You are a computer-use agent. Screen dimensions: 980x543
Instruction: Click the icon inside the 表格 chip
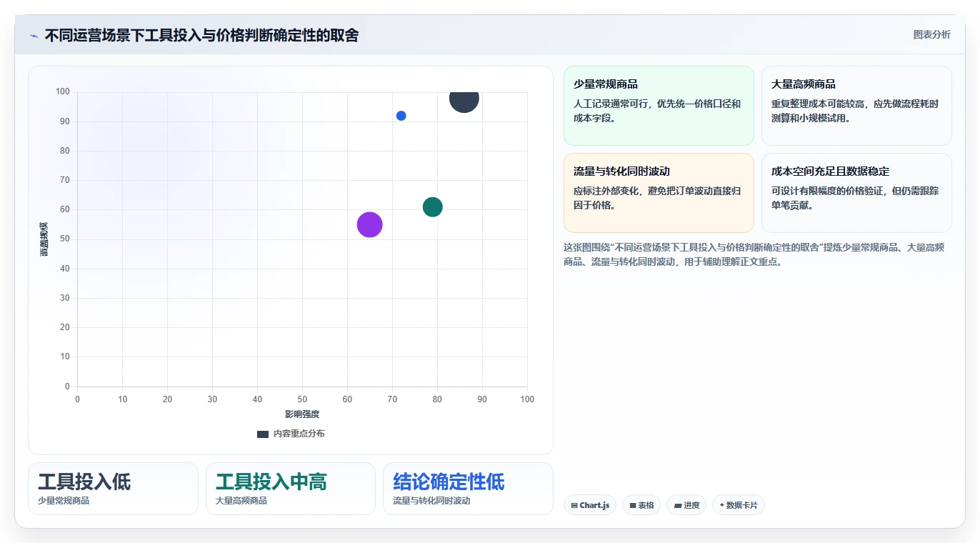(x=633, y=506)
